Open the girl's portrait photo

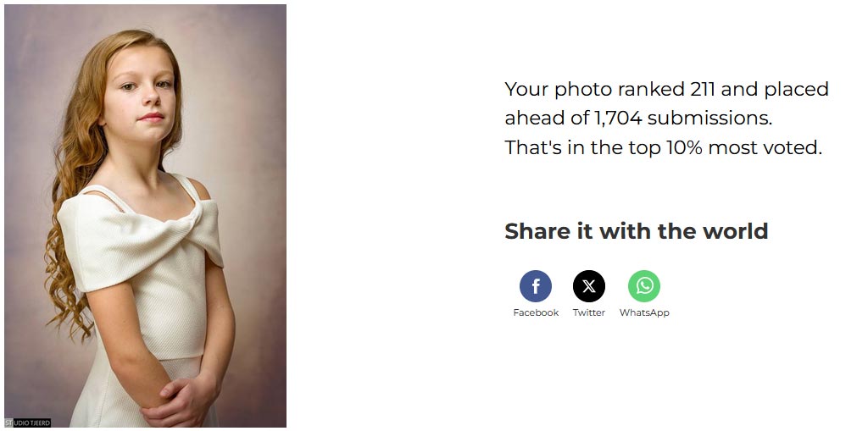click(x=145, y=216)
